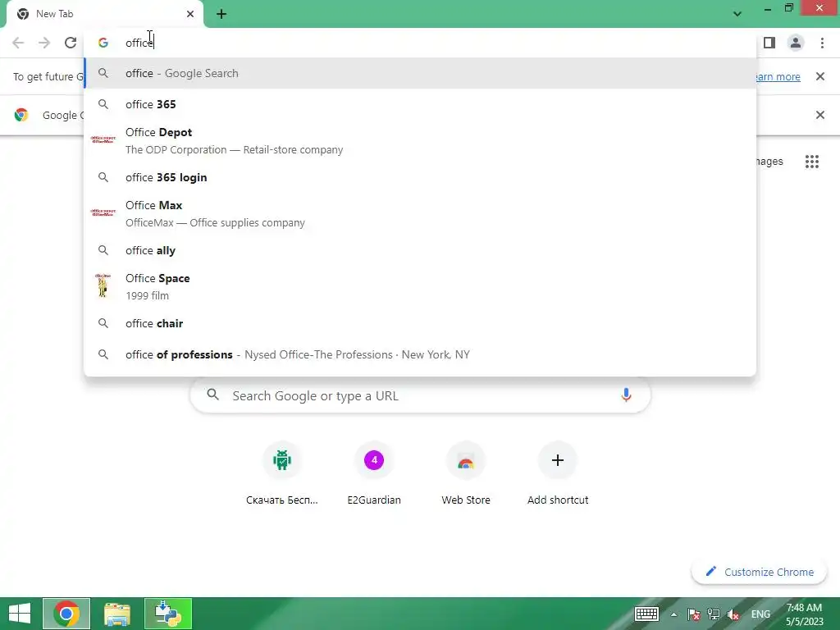Open the side panel icon
The height and width of the screenshot is (630, 840).
point(769,43)
